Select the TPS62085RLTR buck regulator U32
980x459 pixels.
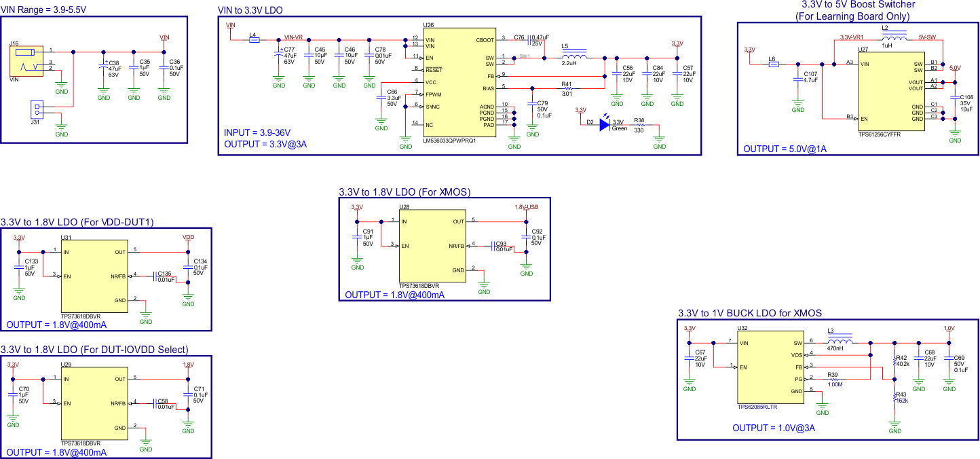click(x=771, y=367)
